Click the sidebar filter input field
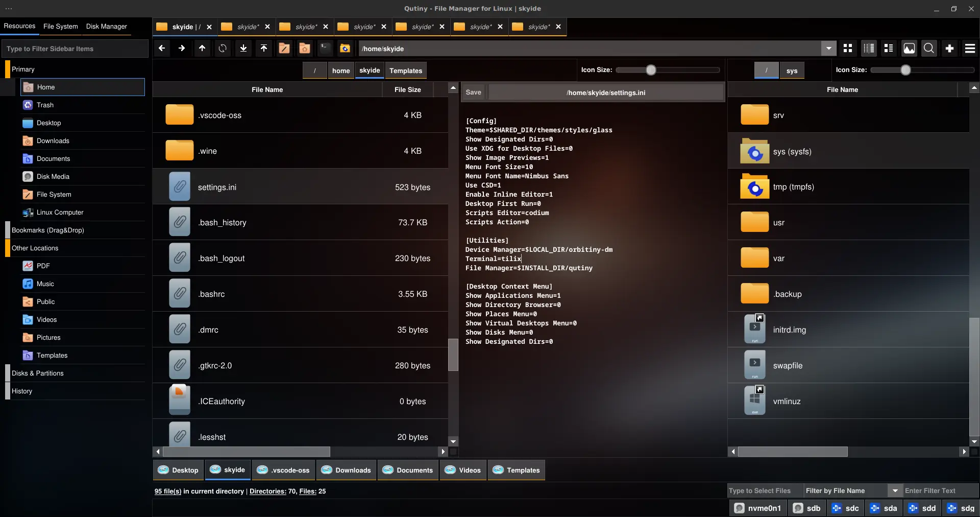The width and height of the screenshot is (980, 517). pos(75,49)
